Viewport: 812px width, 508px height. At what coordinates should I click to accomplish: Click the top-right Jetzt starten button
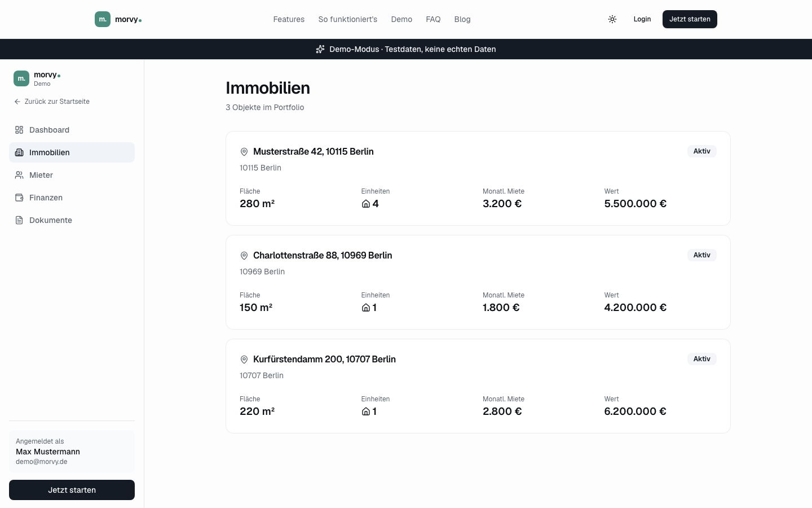point(690,19)
